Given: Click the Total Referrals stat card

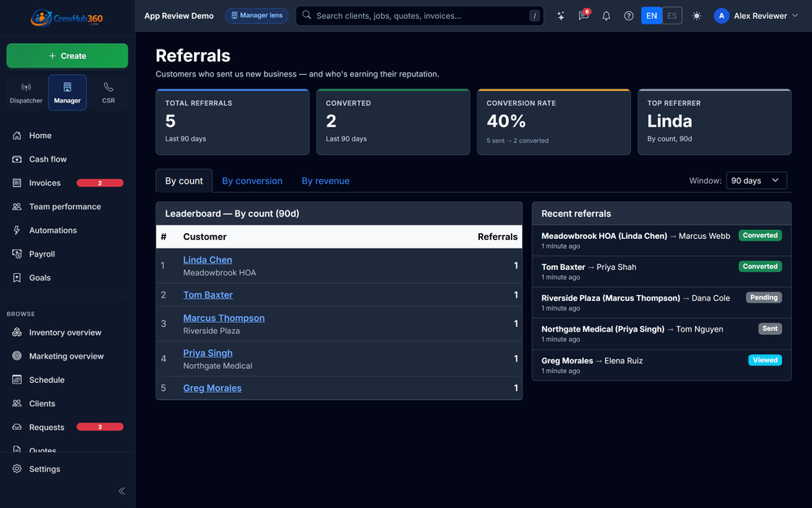Looking at the screenshot, I should pos(232,123).
